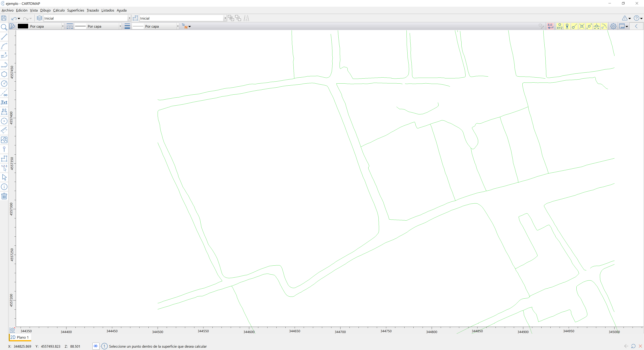Image resolution: width=644 pixels, height=350 pixels.
Task: Click the trash delete tool
Action: click(x=4, y=196)
